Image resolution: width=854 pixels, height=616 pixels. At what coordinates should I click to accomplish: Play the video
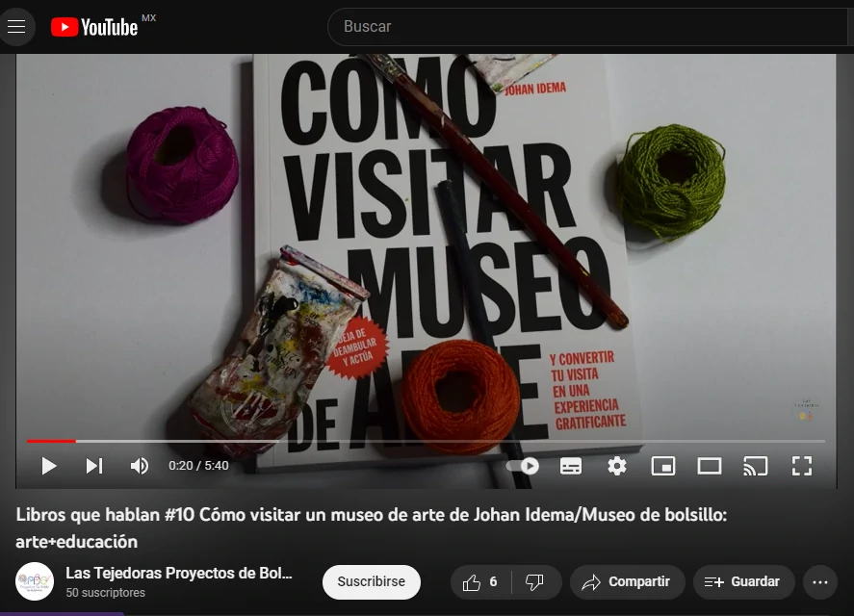[x=49, y=466]
